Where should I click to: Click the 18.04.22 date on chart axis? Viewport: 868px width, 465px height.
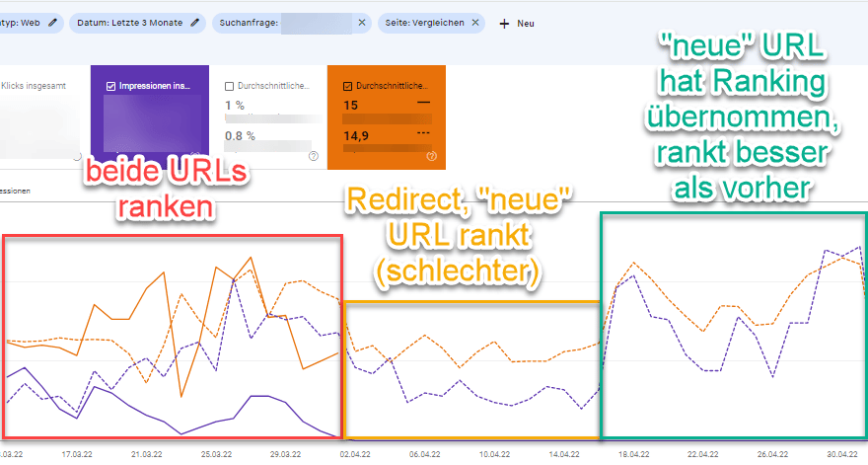tap(633, 454)
